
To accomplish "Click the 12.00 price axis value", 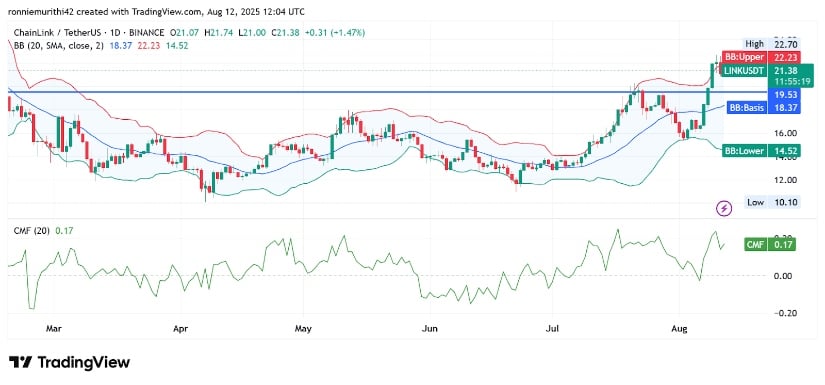I will tap(786, 180).
